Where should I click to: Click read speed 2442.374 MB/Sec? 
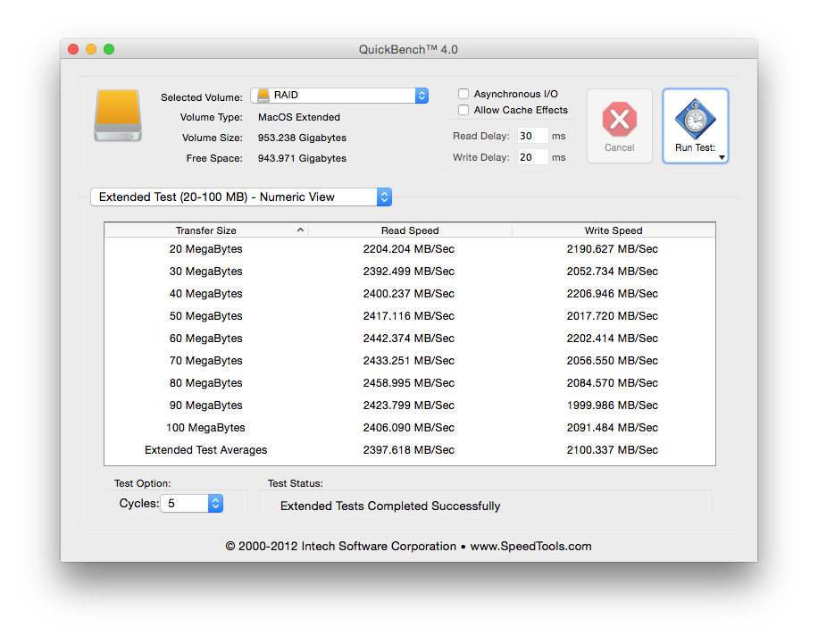pos(408,339)
